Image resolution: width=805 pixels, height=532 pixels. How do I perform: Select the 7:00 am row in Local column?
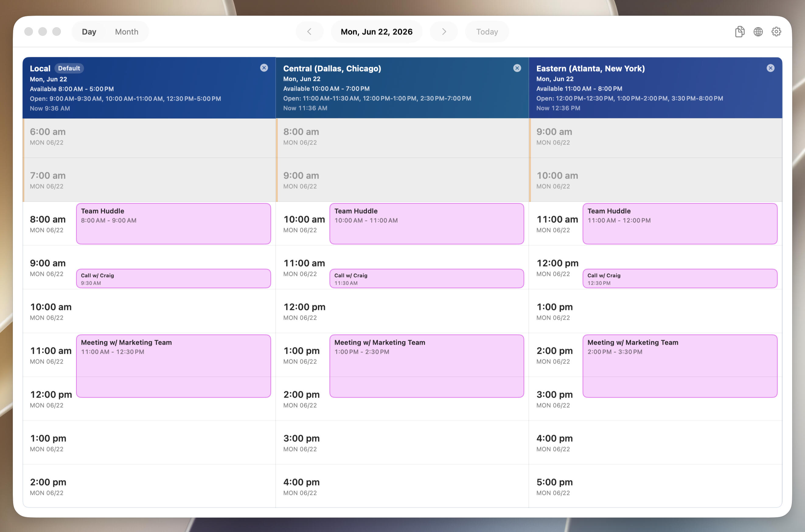[x=149, y=180]
